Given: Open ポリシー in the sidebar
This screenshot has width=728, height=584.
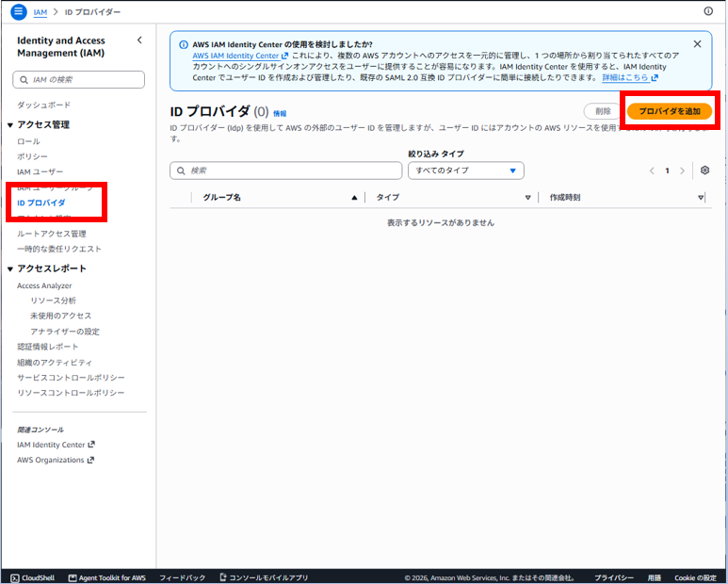Looking at the screenshot, I should 32,156.
